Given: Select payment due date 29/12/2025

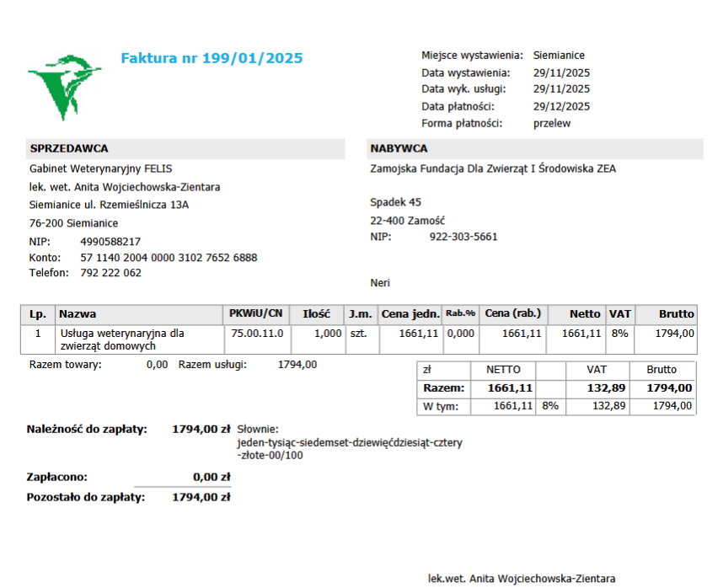Looking at the screenshot, I should [561, 106].
